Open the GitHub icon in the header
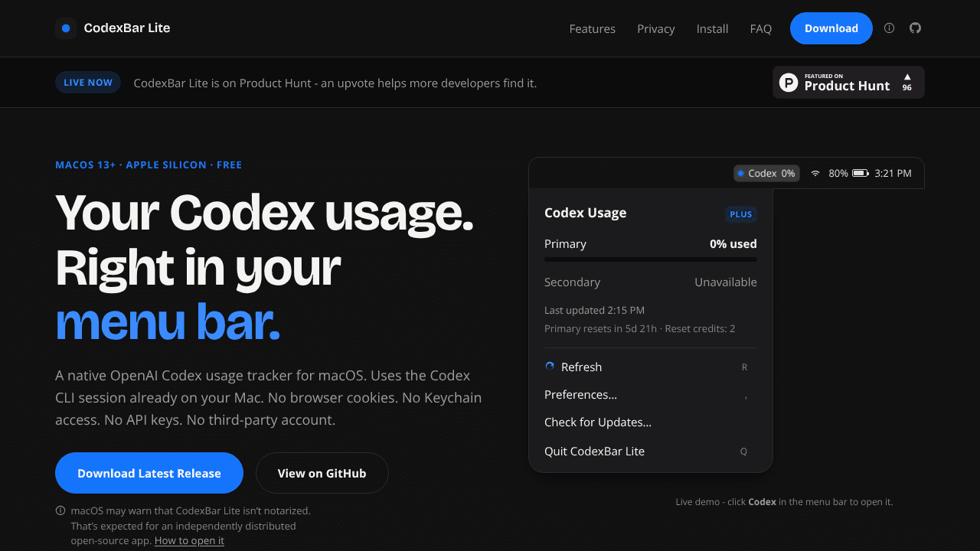The width and height of the screenshot is (980, 551). (915, 28)
